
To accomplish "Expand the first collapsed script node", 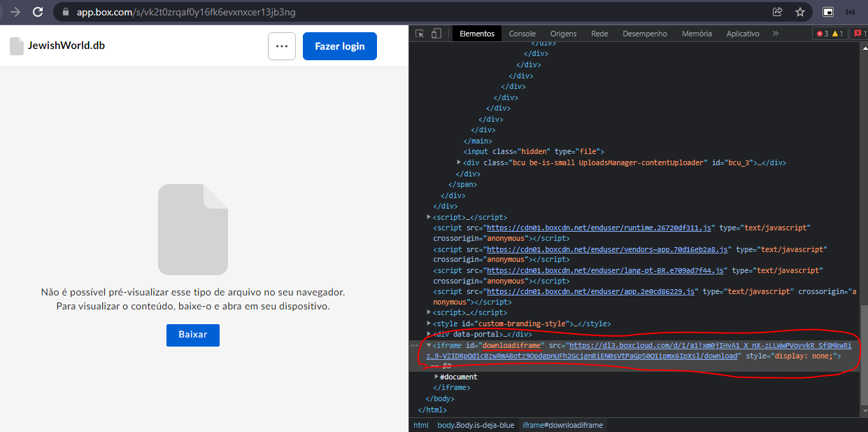I will coord(429,217).
